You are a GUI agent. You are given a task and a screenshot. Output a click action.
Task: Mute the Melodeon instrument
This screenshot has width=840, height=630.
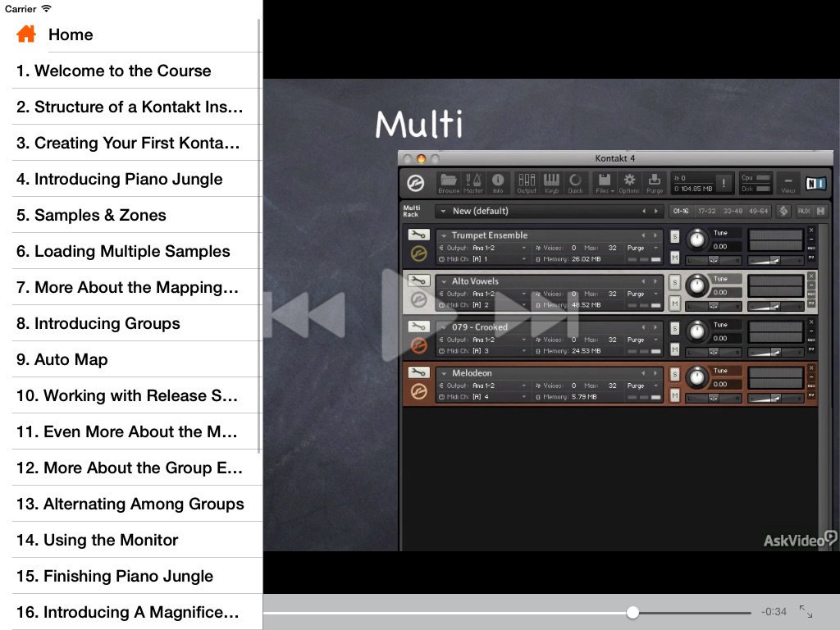674,395
